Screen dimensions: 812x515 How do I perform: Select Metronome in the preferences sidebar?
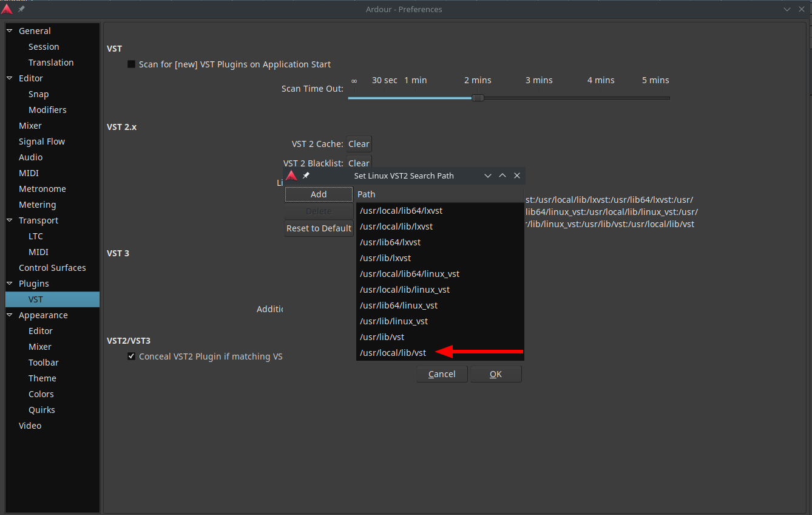point(42,189)
